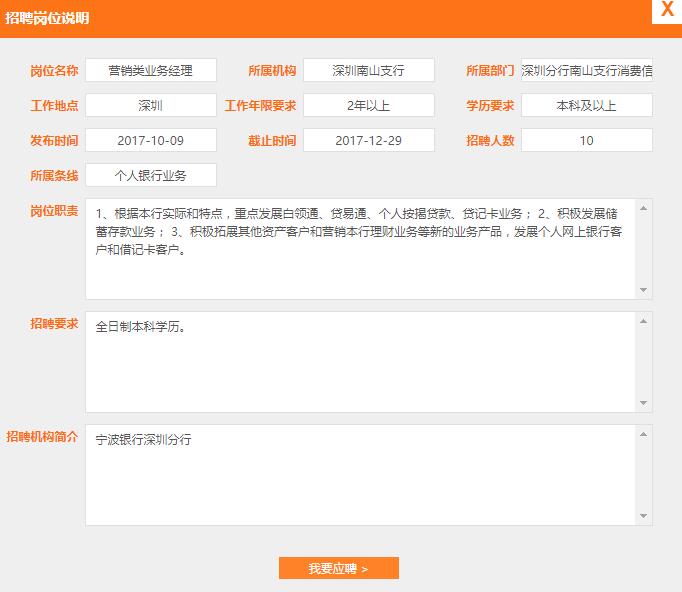Click the 岗位名称 field showing 营销类业务经理
Image resolution: width=682 pixels, height=592 pixels.
click(150, 70)
